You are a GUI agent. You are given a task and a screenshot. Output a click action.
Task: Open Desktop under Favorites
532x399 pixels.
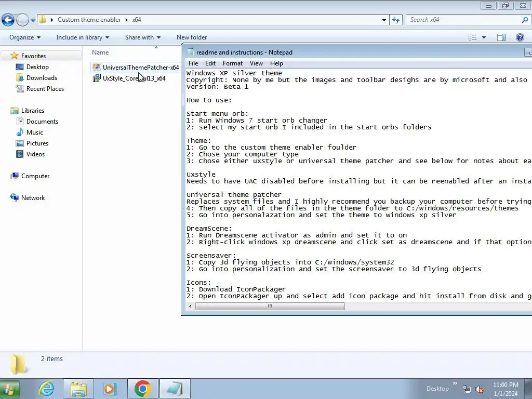click(x=37, y=67)
